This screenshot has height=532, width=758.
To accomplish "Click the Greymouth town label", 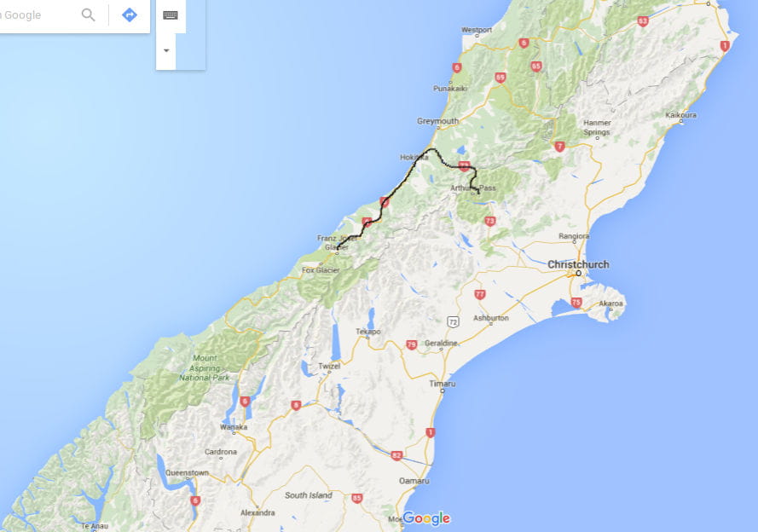I will click(437, 121).
